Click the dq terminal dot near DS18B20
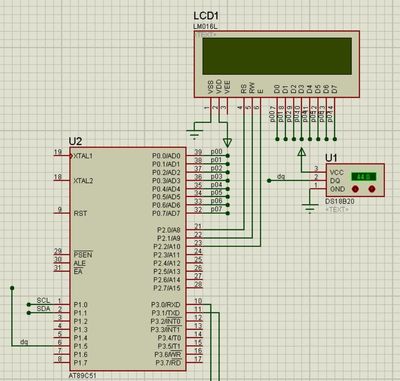Image resolution: width=400 pixels, height=381 pixels. [x=269, y=181]
